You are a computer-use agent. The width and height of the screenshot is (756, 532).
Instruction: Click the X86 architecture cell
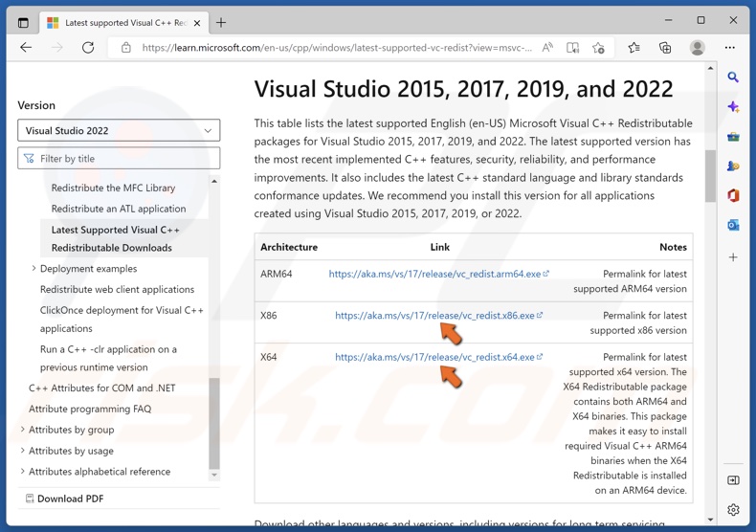269,315
